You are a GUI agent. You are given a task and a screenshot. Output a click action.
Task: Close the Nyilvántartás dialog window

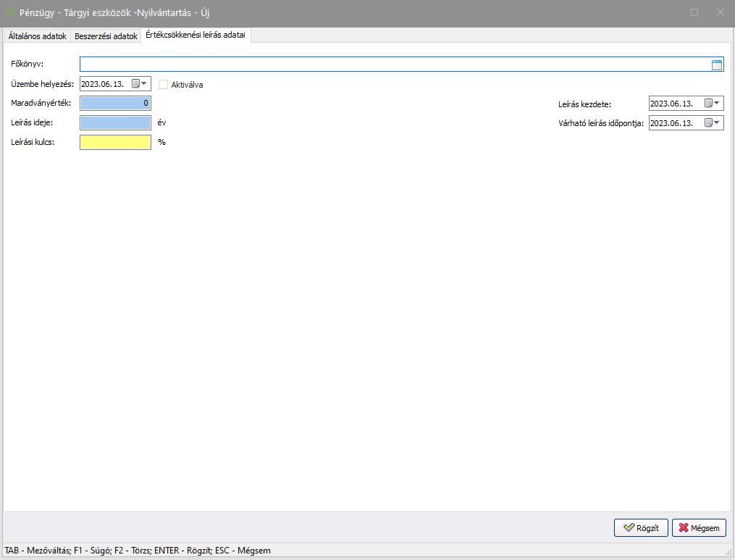720,13
